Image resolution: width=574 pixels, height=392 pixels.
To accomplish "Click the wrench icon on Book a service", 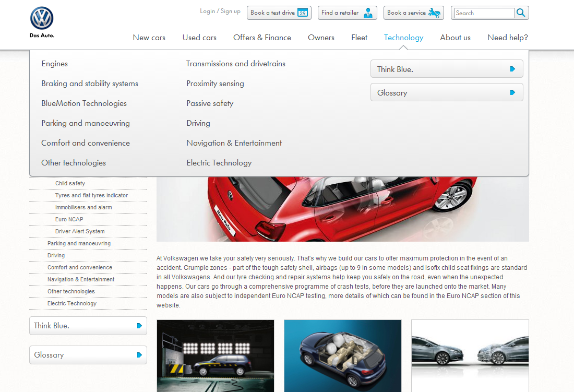I will pyautogui.click(x=435, y=13).
